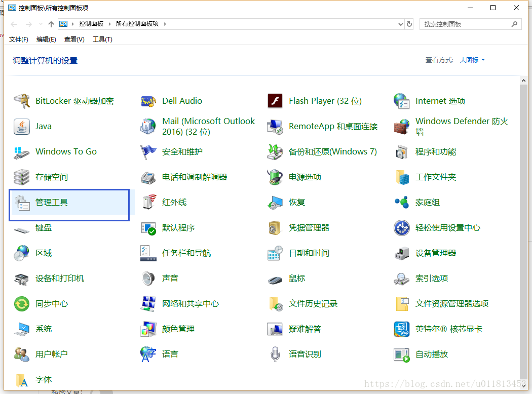532x394 pixels.
Task: Open the Java coffee cup icon
Action: [22, 127]
